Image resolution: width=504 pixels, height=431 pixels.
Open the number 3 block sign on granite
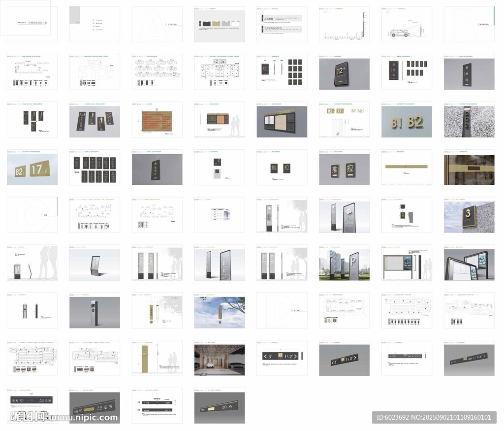[469, 215]
